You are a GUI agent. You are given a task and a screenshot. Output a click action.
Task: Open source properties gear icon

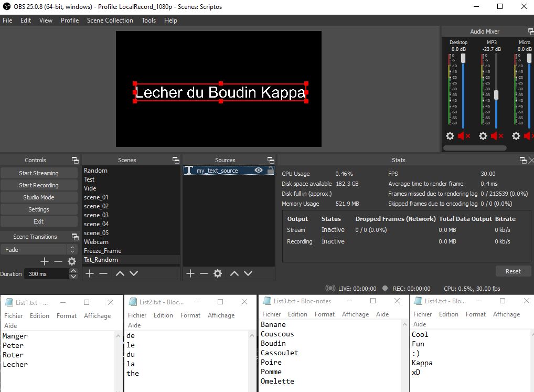218,273
